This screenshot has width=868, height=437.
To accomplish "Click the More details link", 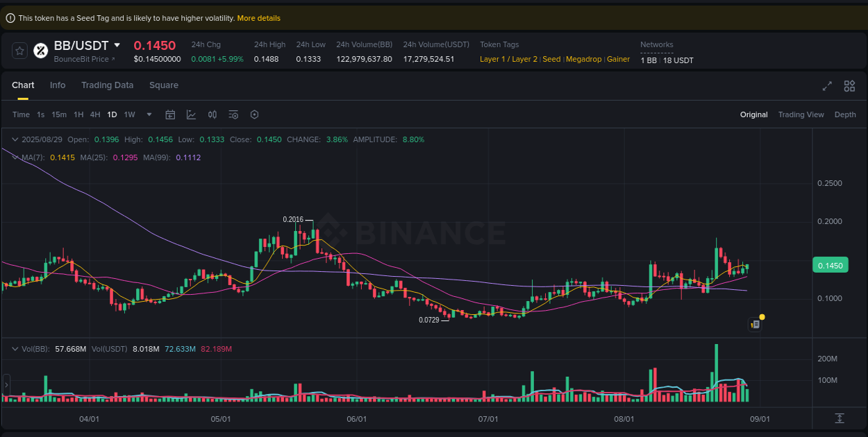I will [258, 18].
